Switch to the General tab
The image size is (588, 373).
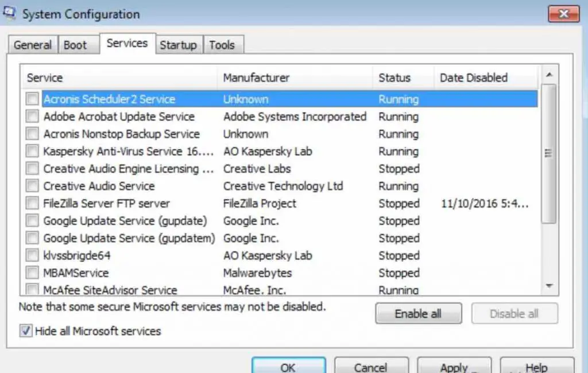[32, 45]
